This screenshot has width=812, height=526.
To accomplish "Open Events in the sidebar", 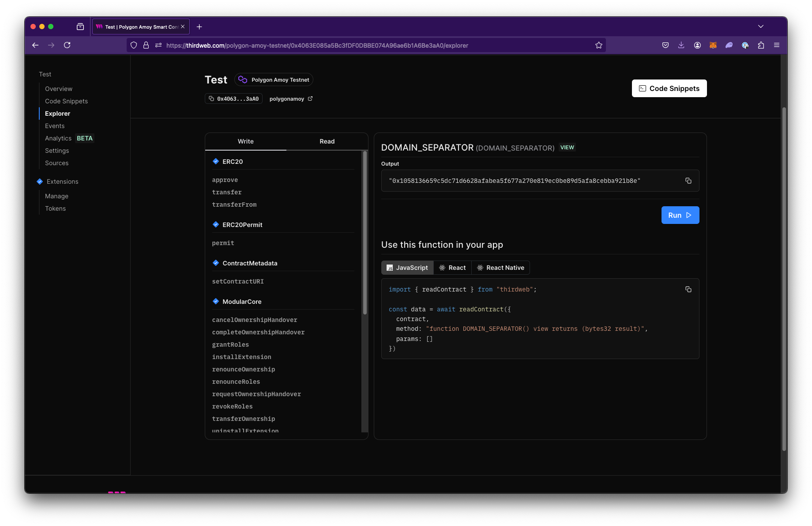I will [55, 126].
